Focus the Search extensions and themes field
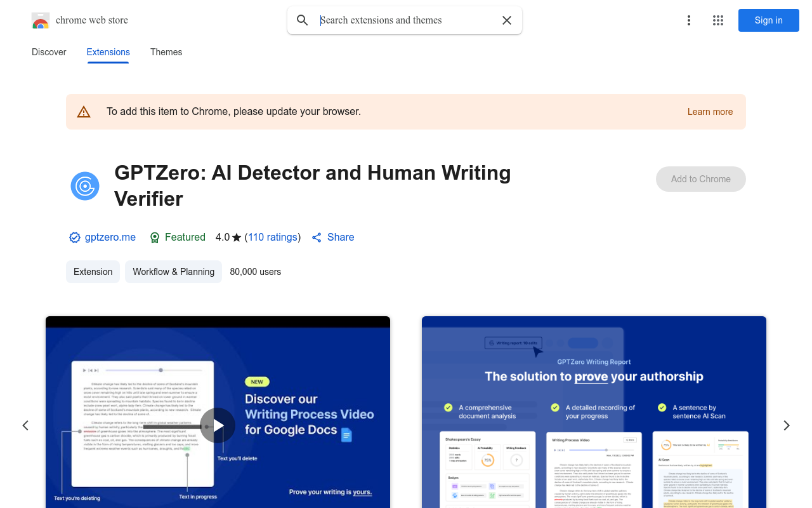This screenshot has height=508, width=812. (x=405, y=20)
